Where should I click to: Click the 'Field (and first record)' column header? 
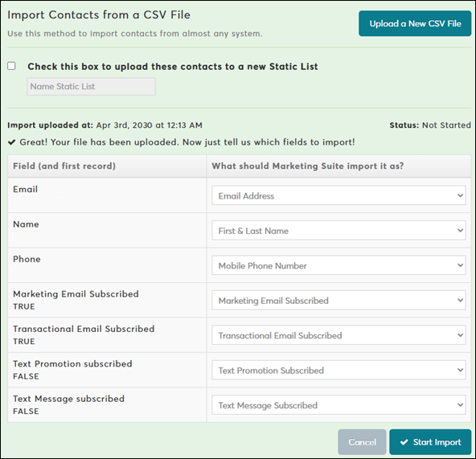coord(64,166)
